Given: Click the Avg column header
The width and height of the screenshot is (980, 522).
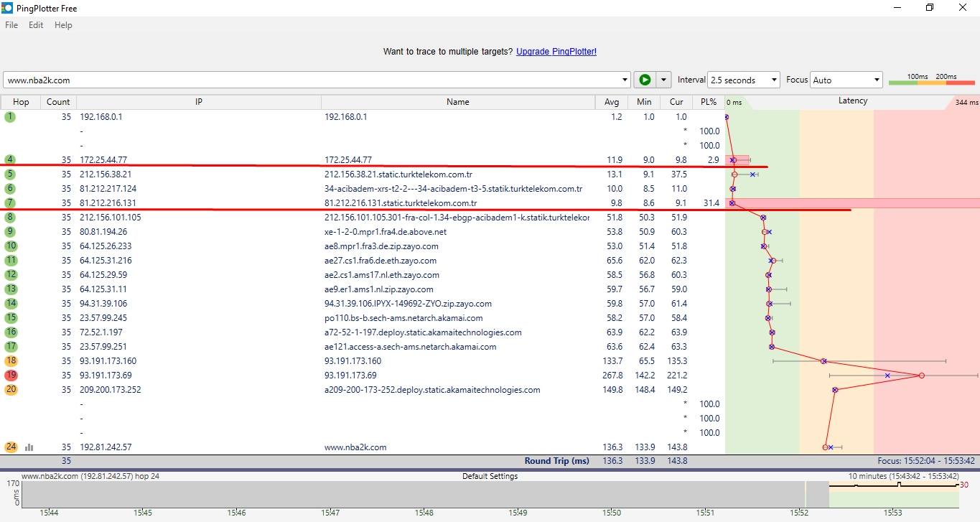Looking at the screenshot, I should pyautogui.click(x=612, y=102).
